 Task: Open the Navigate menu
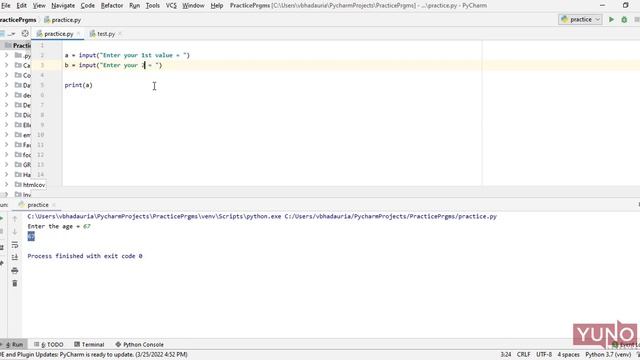point(63,6)
